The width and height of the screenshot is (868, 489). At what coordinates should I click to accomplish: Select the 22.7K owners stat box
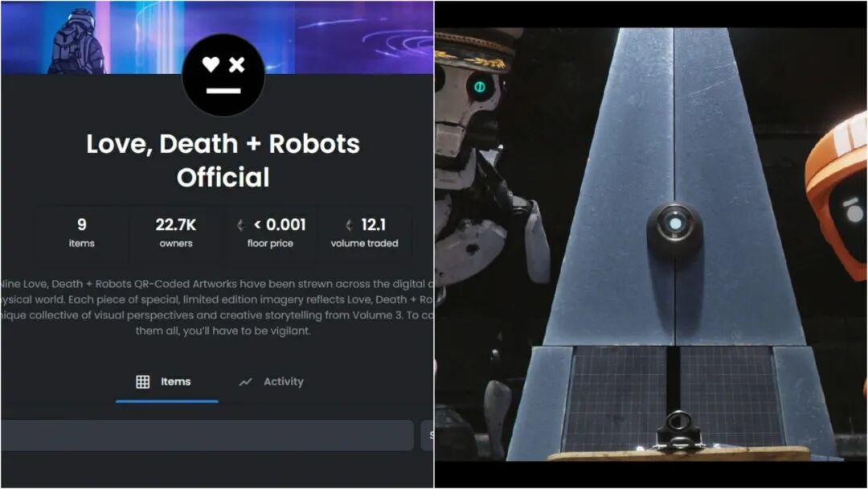(x=176, y=232)
